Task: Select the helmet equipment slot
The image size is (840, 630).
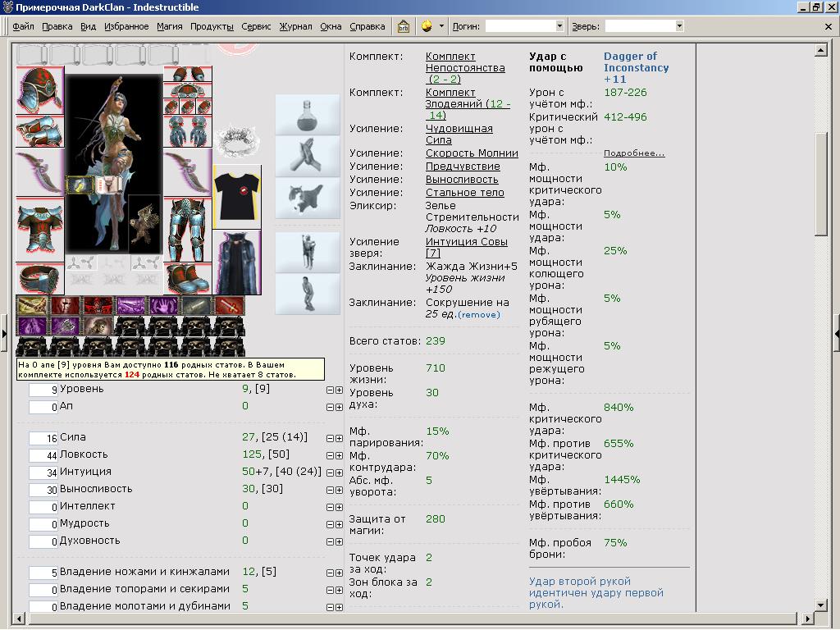Action: click(x=40, y=90)
